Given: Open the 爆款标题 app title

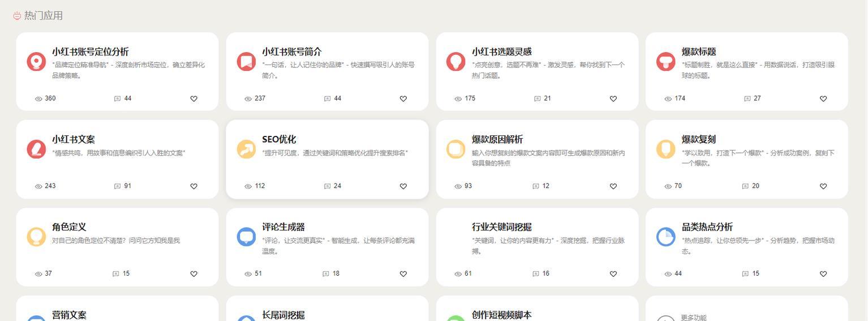Looking at the screenshot, I should [699, 52].
